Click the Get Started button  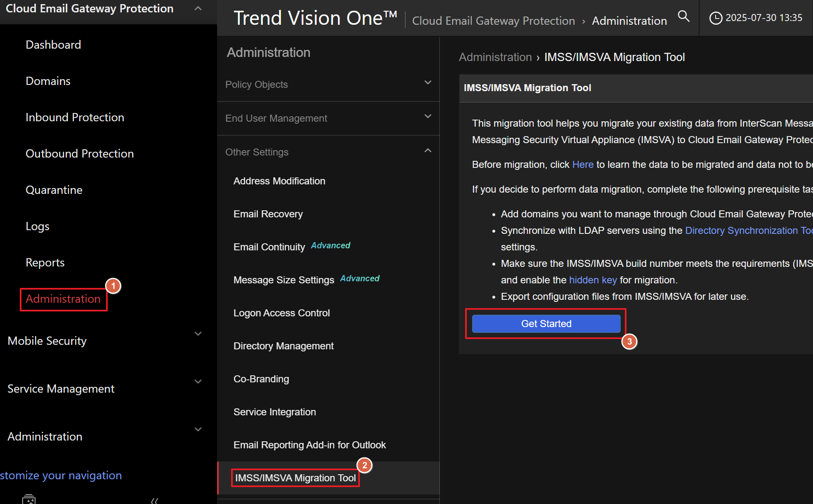click(x=546, y=324)
